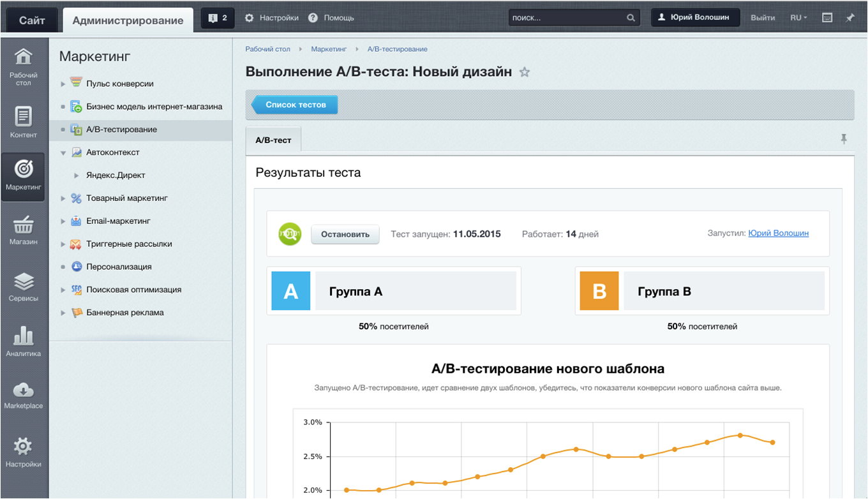The image size is (868, 499).
Task: Expand the Email-маркетинг node
Action: [x=63, y=221]
